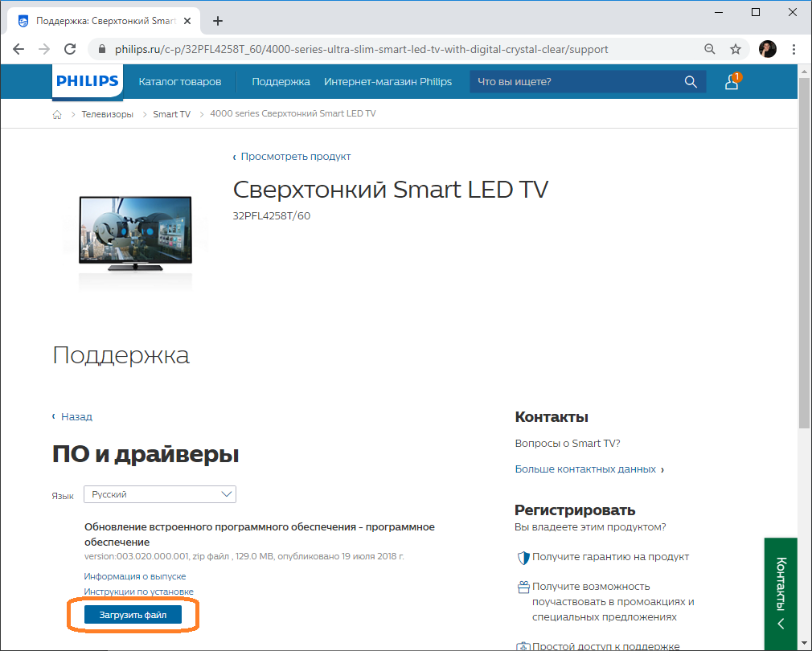Viewport: 812px width, 651px height.
Task: Click scrollbar up arrow
Action: (x=804, y=71)
